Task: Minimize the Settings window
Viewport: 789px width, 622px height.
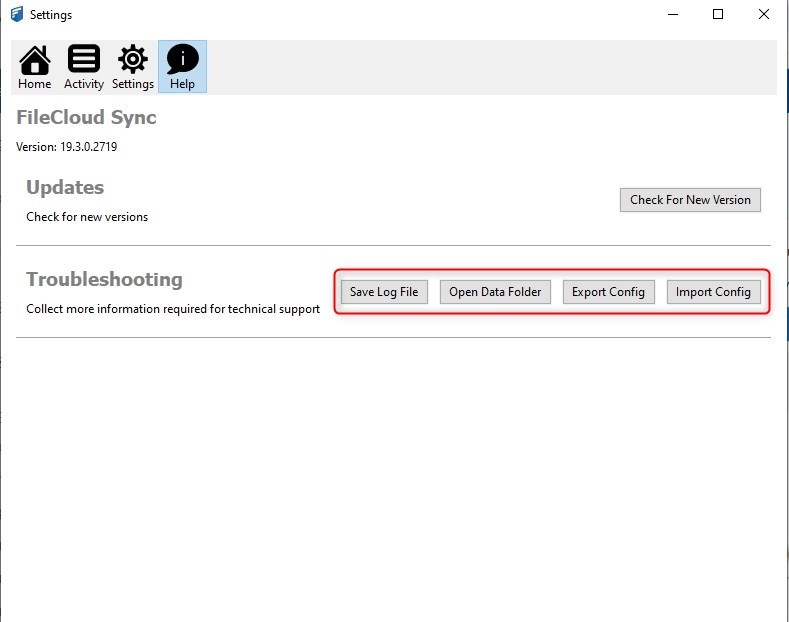Action: 673,14
